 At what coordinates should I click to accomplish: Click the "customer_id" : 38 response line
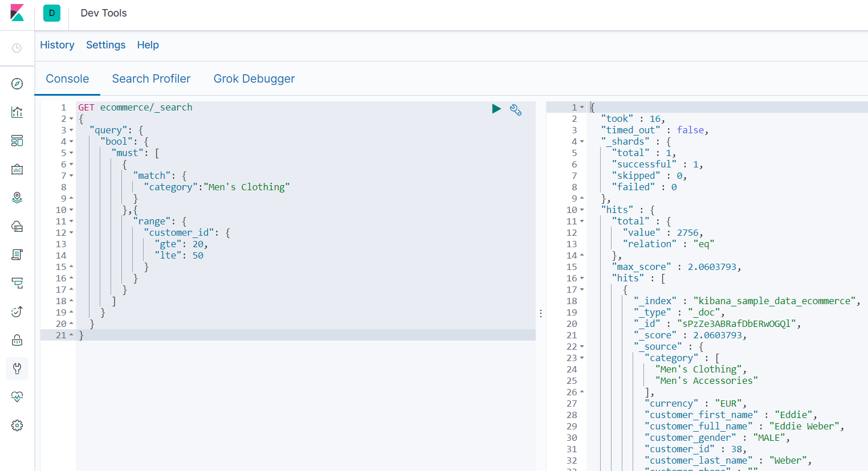(695, 449)
